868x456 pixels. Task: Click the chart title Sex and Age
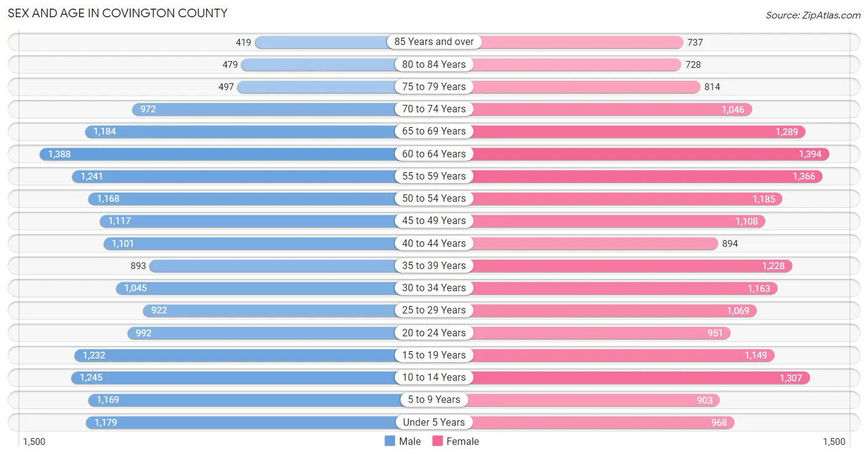[117, 13]
